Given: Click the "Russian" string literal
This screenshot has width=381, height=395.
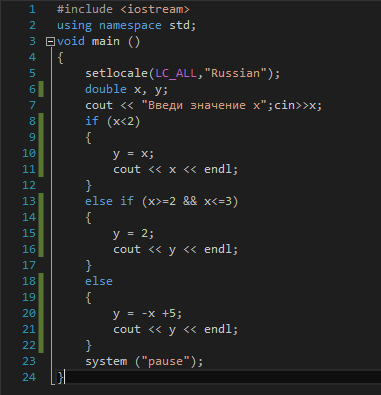Looking at the screenshot, I should (236, 73).
